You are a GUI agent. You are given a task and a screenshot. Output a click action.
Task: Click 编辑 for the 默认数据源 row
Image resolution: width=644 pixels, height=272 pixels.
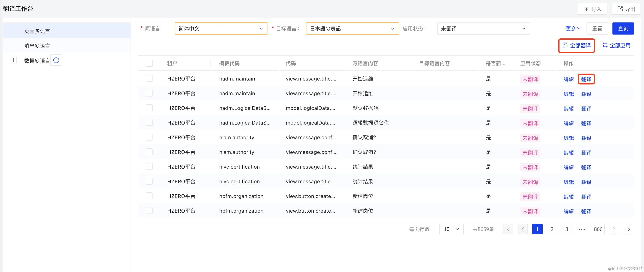point(569,109)
